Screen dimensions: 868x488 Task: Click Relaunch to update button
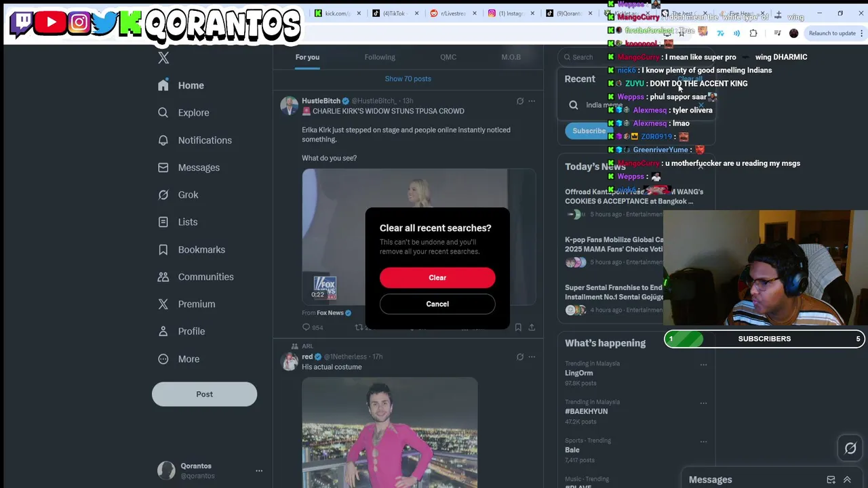tap(831, 33)
